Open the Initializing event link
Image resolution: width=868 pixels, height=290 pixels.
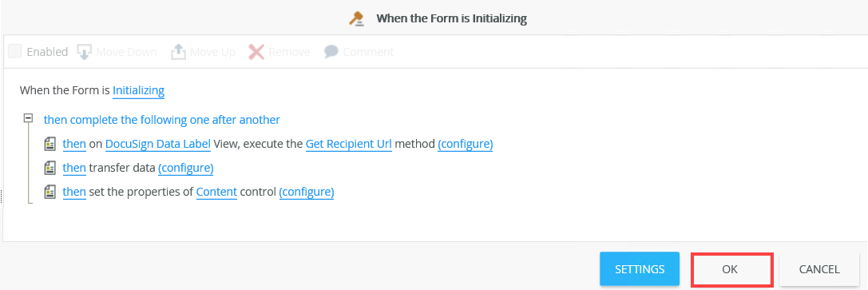[x=138, y=90]
